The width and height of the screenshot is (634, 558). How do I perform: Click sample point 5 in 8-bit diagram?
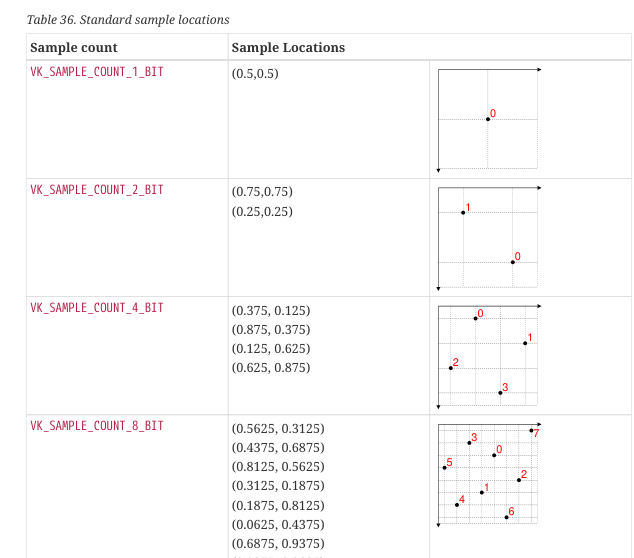[x=444, y=468]
